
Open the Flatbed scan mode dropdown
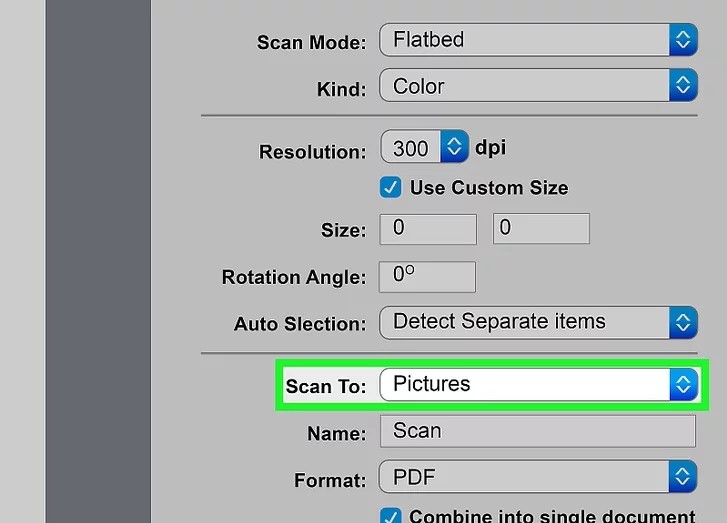pos(524,40)
